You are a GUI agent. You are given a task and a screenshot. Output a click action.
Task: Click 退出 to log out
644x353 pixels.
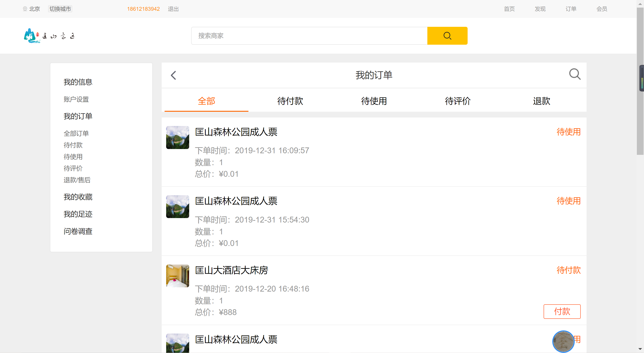(x=173, y=9)
